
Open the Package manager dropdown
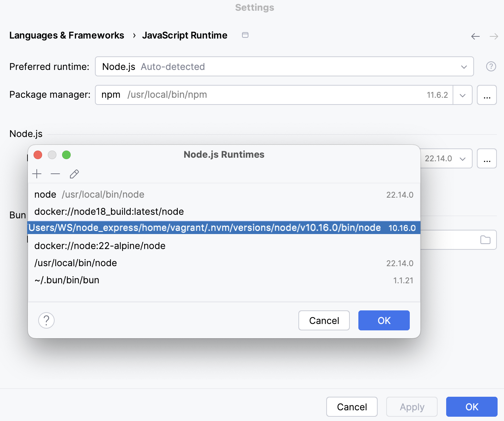pyautogui.click(x=463, y=95)
